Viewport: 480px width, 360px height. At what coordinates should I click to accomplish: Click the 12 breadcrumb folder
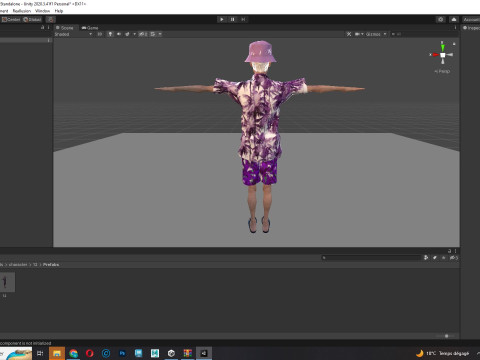tap(35, 264)
